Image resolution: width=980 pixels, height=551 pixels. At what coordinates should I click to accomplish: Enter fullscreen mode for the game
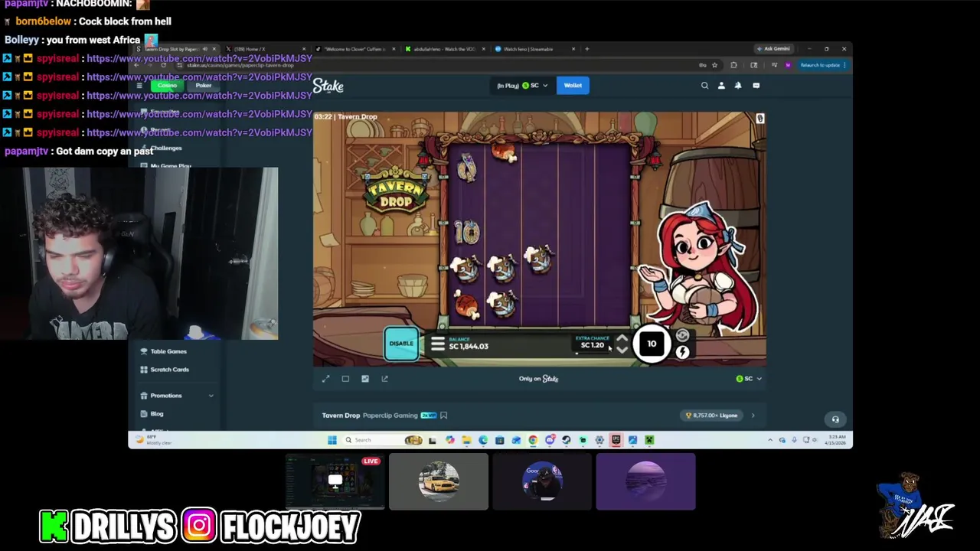click(x=325, y=378)
